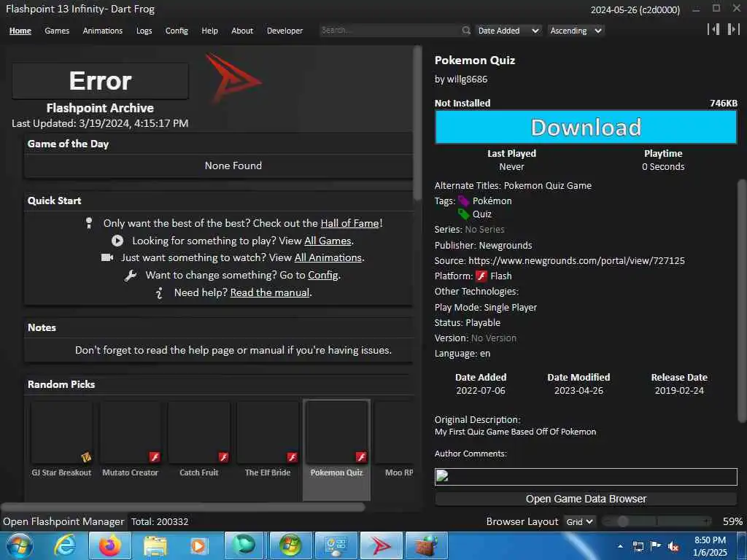The height and width of the screenshot is (560, 747).
Task: Open the Grid layout dropdown
Action: click(579, 522)
